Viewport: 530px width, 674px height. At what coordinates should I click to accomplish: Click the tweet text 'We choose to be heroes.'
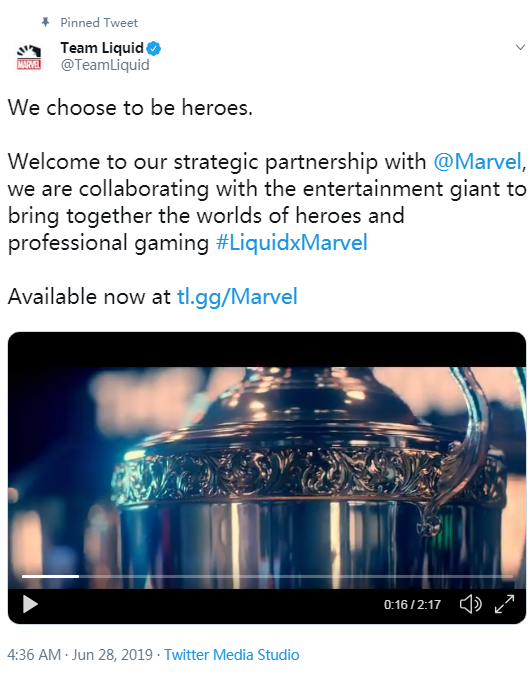tap(130, 107)
